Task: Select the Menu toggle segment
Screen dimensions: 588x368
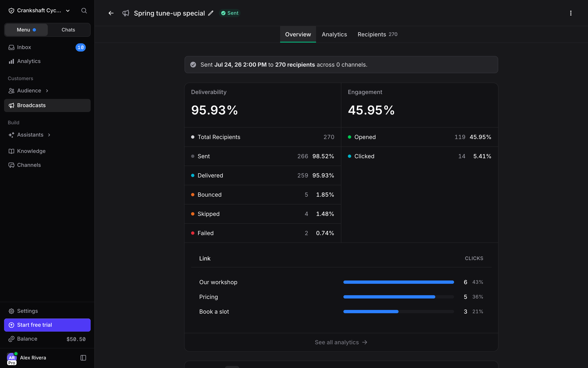Action: point(26,30)
